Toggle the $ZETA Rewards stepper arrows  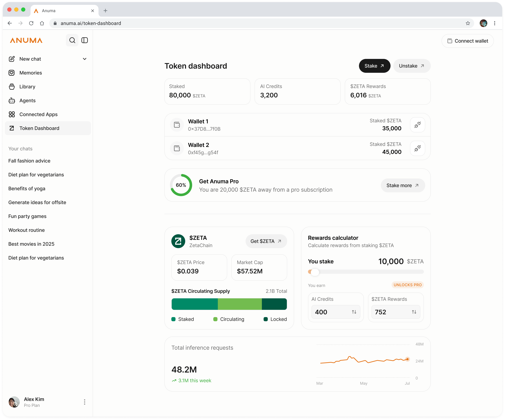click(x=414, y=312)
